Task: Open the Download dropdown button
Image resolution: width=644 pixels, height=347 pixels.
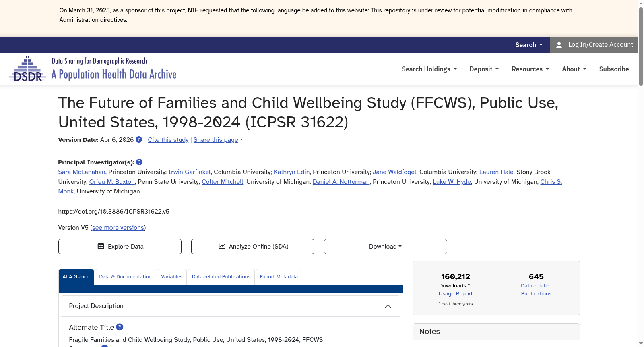Action: 385,247
